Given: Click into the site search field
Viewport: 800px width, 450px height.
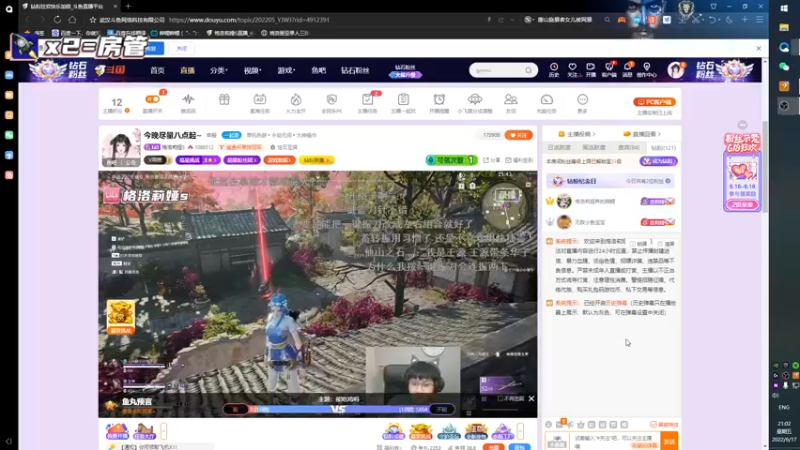Looking at the screenshot, I should 497,70.
